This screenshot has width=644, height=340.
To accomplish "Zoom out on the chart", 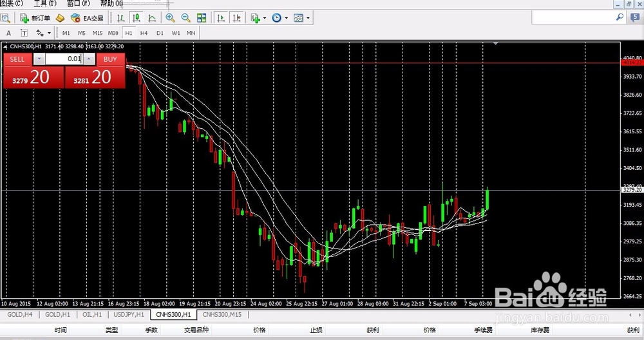I will (185, 18).
